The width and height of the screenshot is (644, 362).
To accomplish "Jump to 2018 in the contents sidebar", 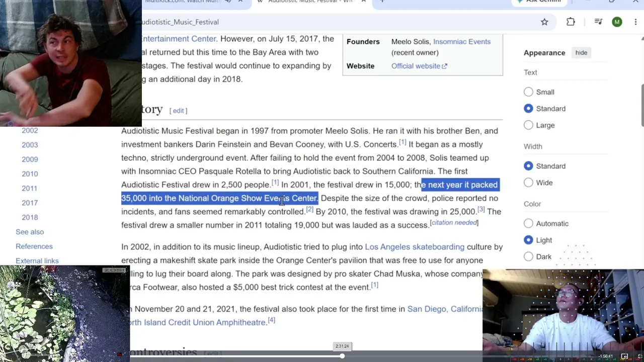I will 30,218.
